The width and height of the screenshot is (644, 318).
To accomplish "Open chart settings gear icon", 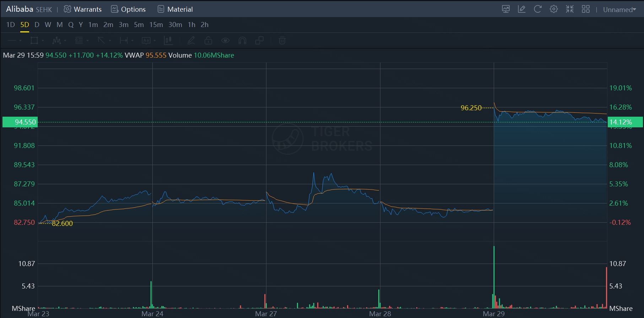I will (x=554, y=9).
